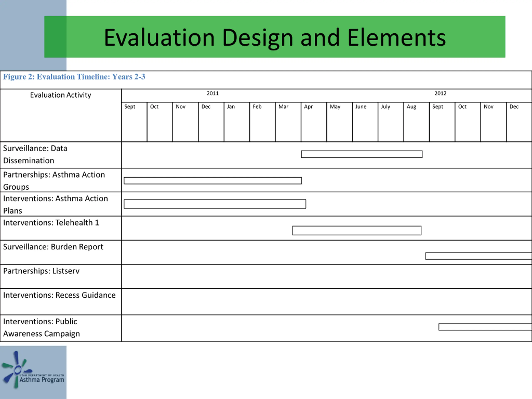Select Partnerships: Asthma Action Groups row label
The height and width of the screenshot is (399, 532).
coord(54,181)
